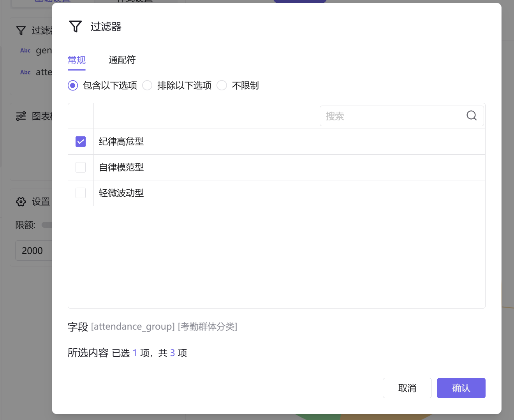Toggle the 限额 switch in background panel
Screen dimensions: 514x420
(x=47, y=225)
